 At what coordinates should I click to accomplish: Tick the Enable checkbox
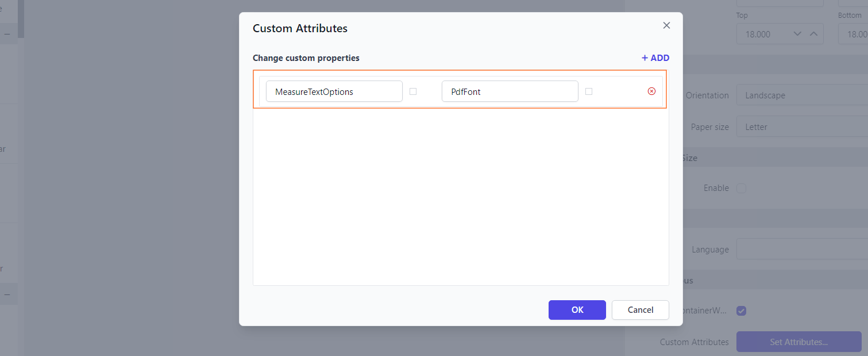pyautogui.click(x=742, y=188)
